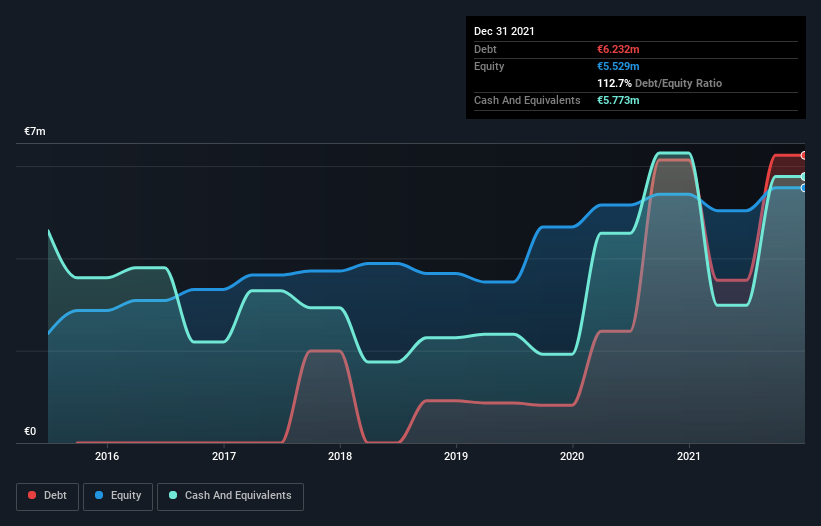
Task: Select the teal Cash endpoint marker on chart
Action: (x=804, y=177)
